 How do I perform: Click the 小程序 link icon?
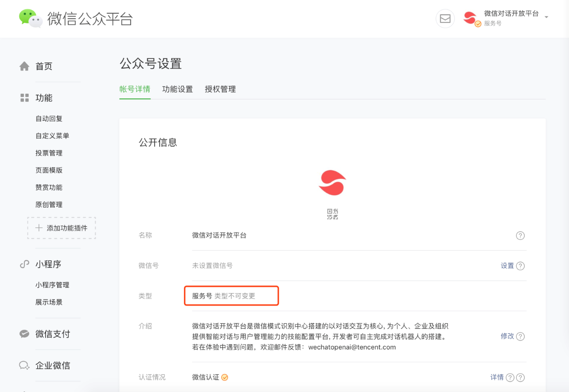coord(24,264)
